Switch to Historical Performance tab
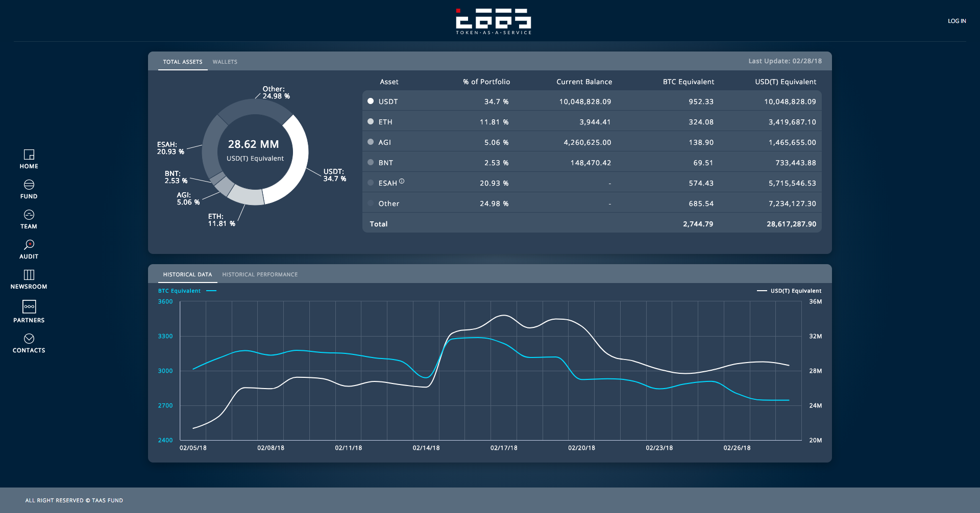This screenshot has height=513, width=980. (x=260, y=274)
